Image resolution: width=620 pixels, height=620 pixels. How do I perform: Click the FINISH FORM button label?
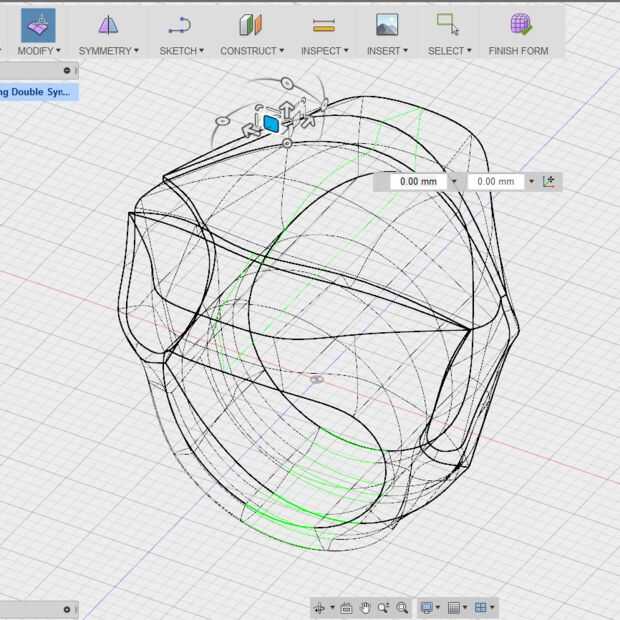pos(518,51)
